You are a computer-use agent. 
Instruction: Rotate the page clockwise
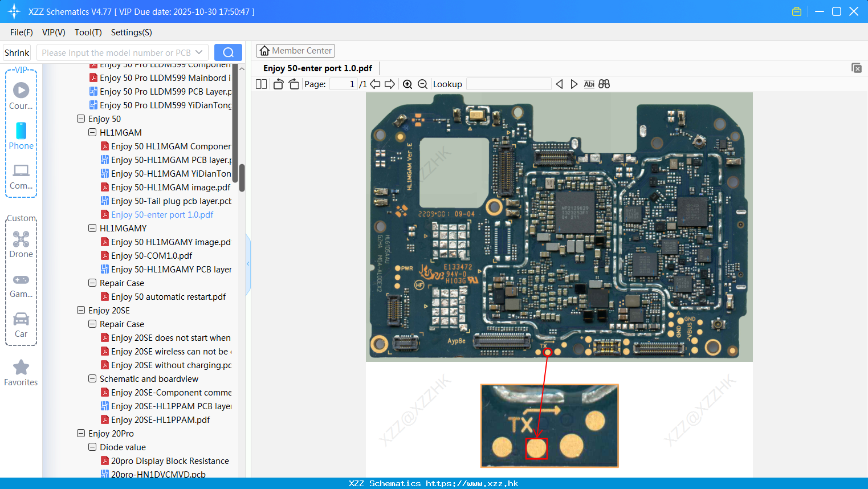coord(294,84)
